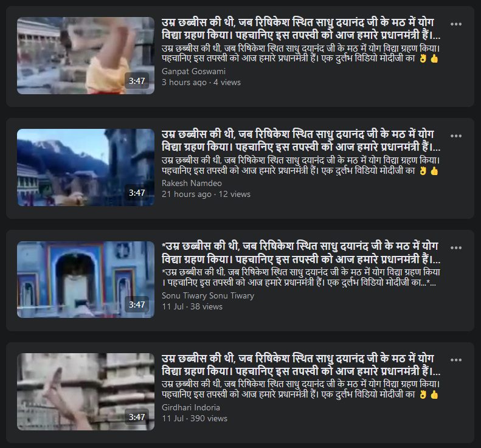Open uploader profile Sonu Tiwary Sonu Tiwary
This screenshot has height=448, width=481.
(x=208, y=295)
